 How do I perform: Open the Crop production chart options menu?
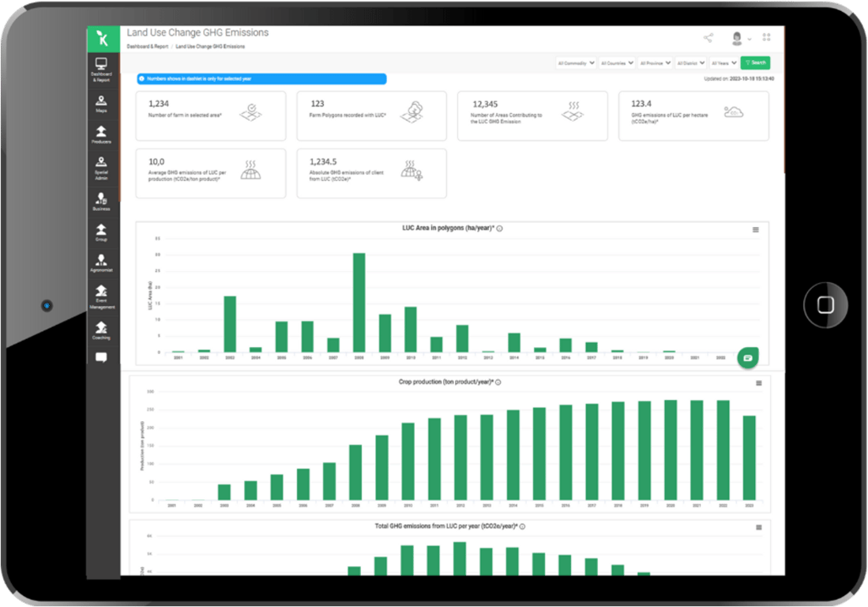[759, 383]
